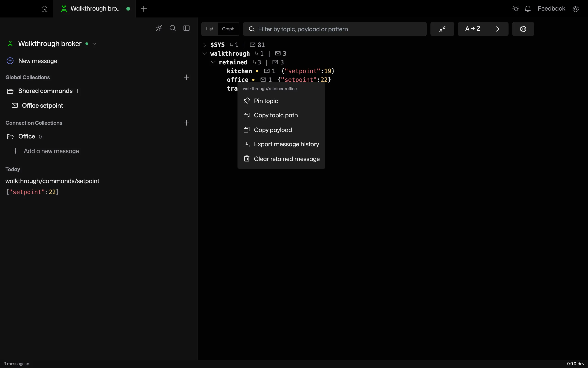Collapse the walkthrough topic
This screenshot has height=368, width=588.
click(x=205, y=54)
